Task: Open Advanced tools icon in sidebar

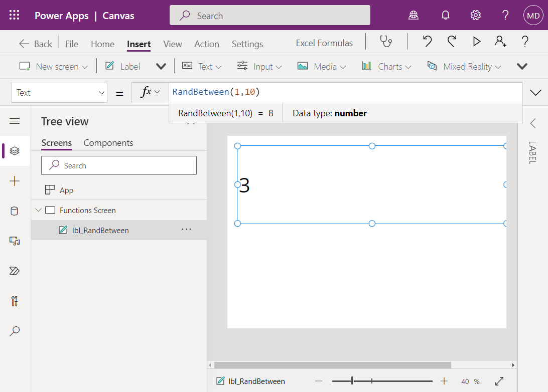Action: point(15,301)
